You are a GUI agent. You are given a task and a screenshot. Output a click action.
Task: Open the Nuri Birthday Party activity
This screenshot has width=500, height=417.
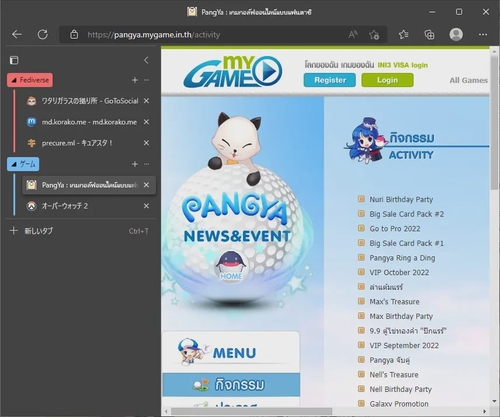tap(401, 199)
